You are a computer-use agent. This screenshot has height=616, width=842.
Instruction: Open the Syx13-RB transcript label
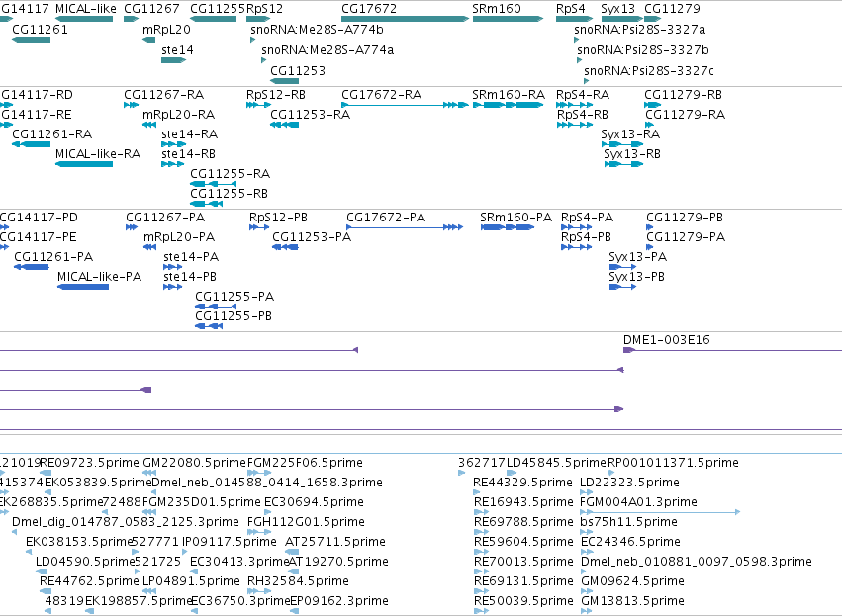coord(632,154)
